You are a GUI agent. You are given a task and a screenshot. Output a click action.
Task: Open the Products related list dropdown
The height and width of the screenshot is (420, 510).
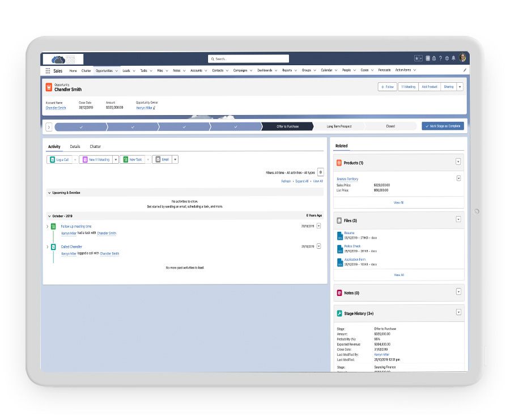[x=458, y=162]
